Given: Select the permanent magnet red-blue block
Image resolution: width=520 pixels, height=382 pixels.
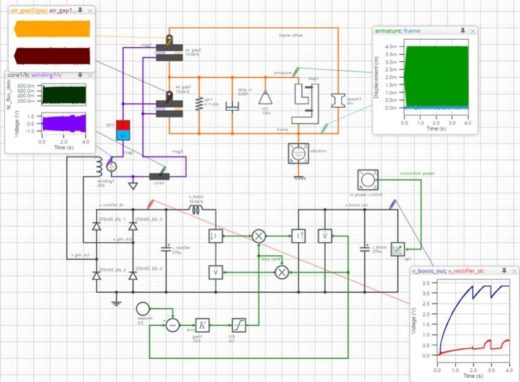Looking at the screenshot, I should coord(123,130).
